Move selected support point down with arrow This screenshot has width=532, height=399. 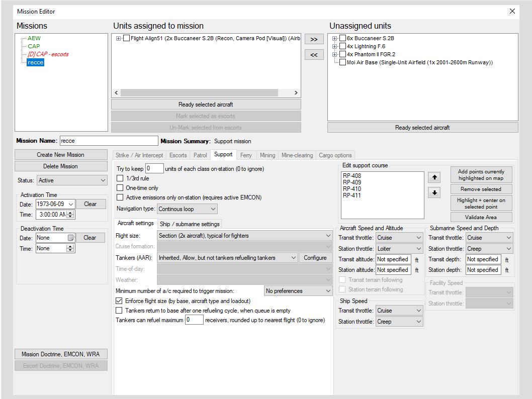click(434, 193)
